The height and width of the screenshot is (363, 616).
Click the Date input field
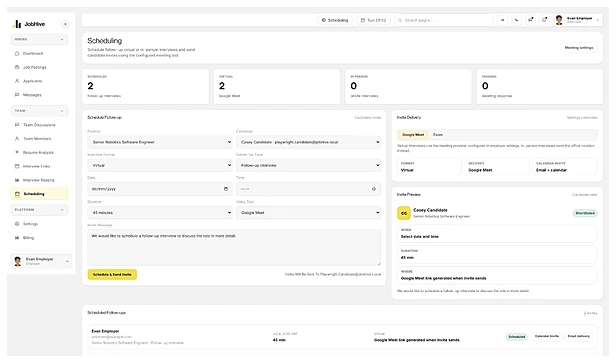click(160, 189)
